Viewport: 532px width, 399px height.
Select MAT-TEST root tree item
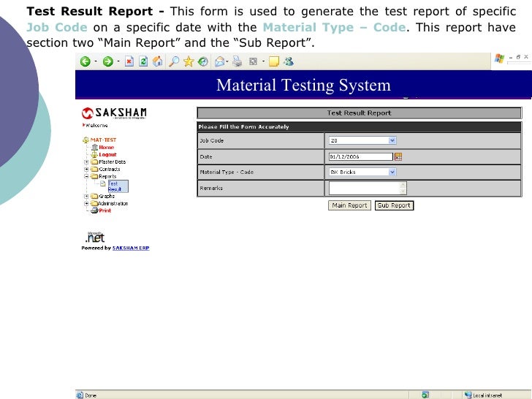click(x=103, y=140)
